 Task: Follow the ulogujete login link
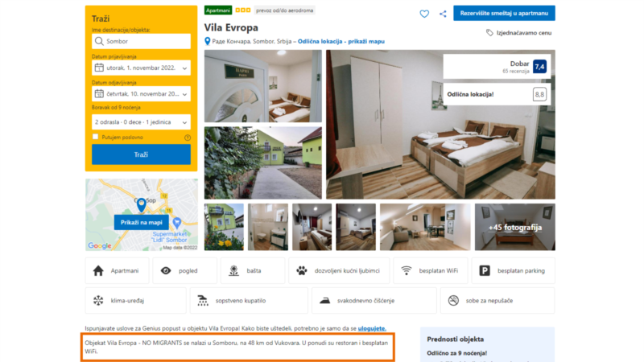372,328
